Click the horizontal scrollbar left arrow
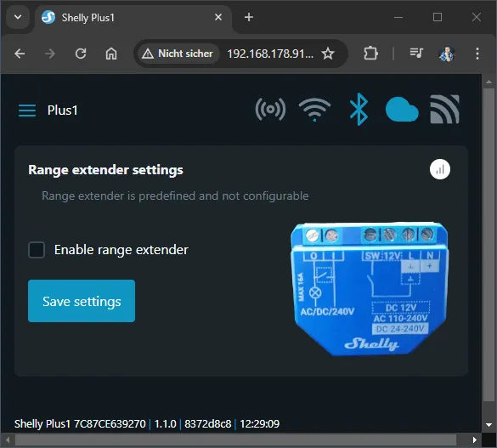The image size is (497, 448). (x=8, y=440)
